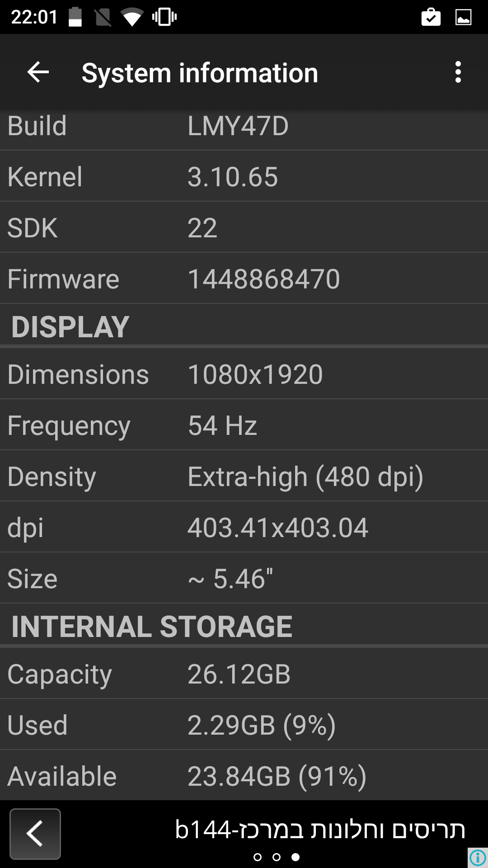This screenshot has height=868, width=488.
Task: Select the third ad page indicator dot
Action: [x=296, y=857]
